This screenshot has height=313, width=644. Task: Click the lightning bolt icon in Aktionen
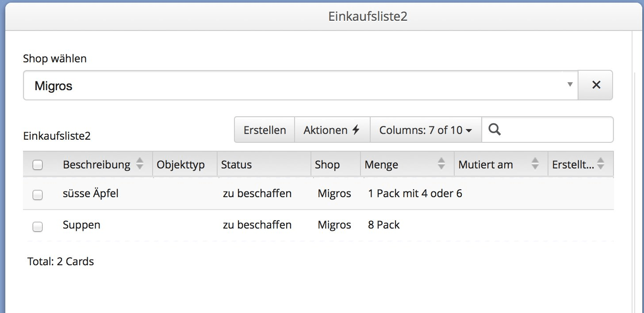356,130
